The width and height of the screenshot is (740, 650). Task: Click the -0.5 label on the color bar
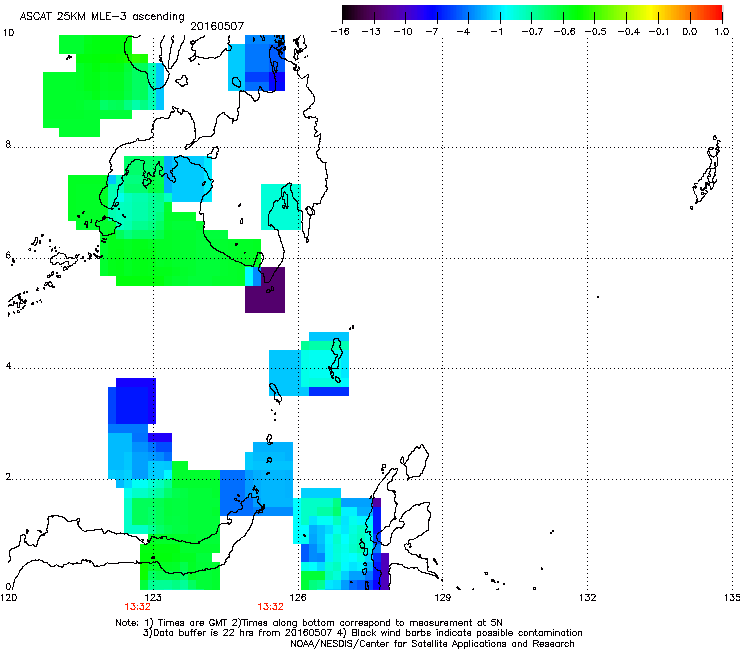(596, 32)
